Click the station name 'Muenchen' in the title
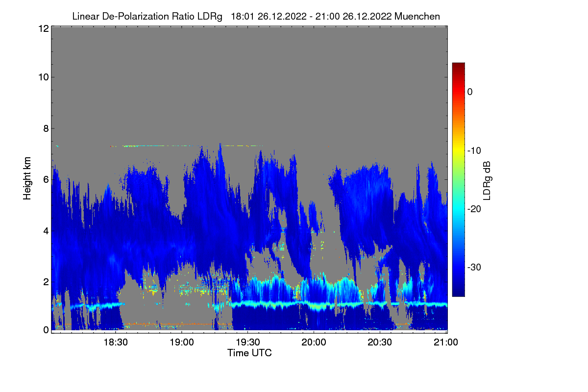This screenshot has width=588, height=392. 417,16
